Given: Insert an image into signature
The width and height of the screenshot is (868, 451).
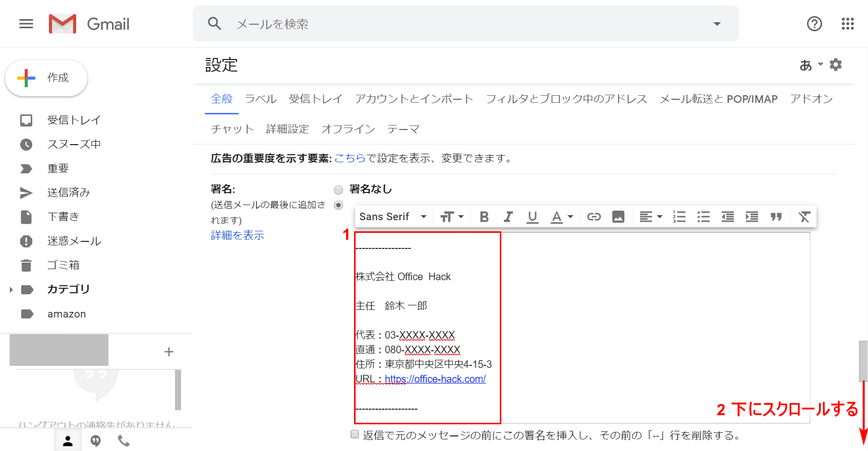Looking at the screenshot, I should tap(618, 217).
